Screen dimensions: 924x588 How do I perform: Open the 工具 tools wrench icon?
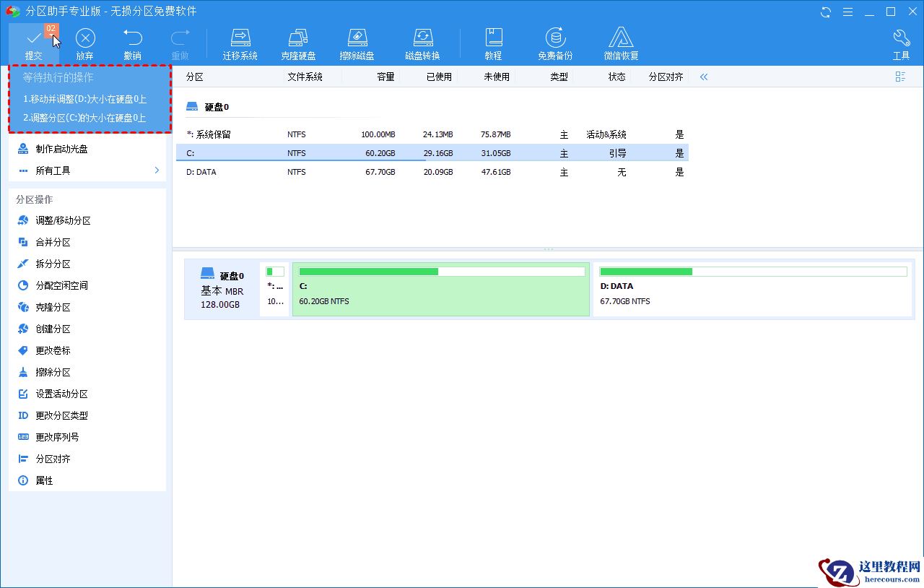click(x=901, y=39)
